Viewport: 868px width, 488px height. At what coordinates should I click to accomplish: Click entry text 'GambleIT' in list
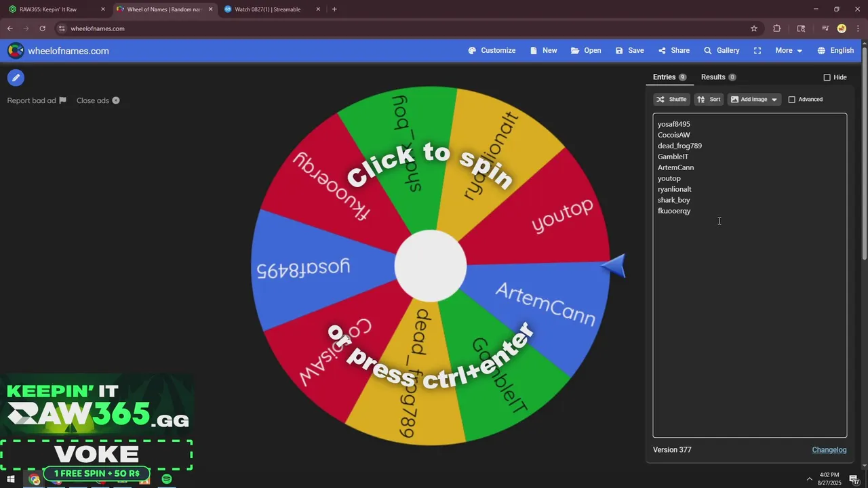[673, 157]
